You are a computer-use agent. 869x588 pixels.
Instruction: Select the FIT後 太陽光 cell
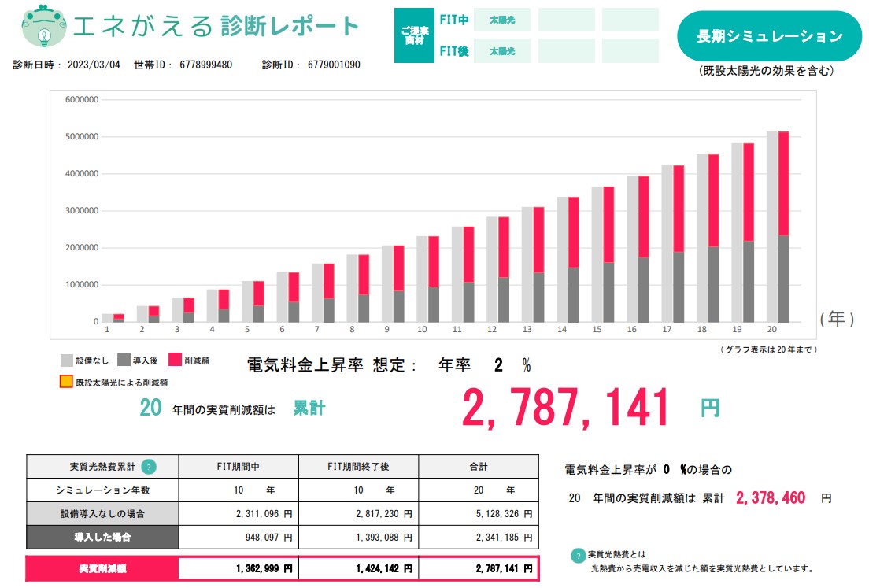[502, 51]
